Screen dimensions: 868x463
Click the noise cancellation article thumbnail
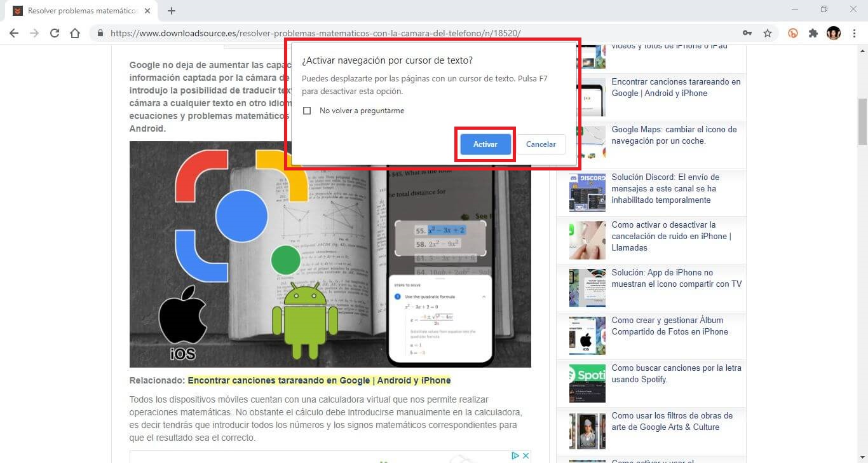587,240
